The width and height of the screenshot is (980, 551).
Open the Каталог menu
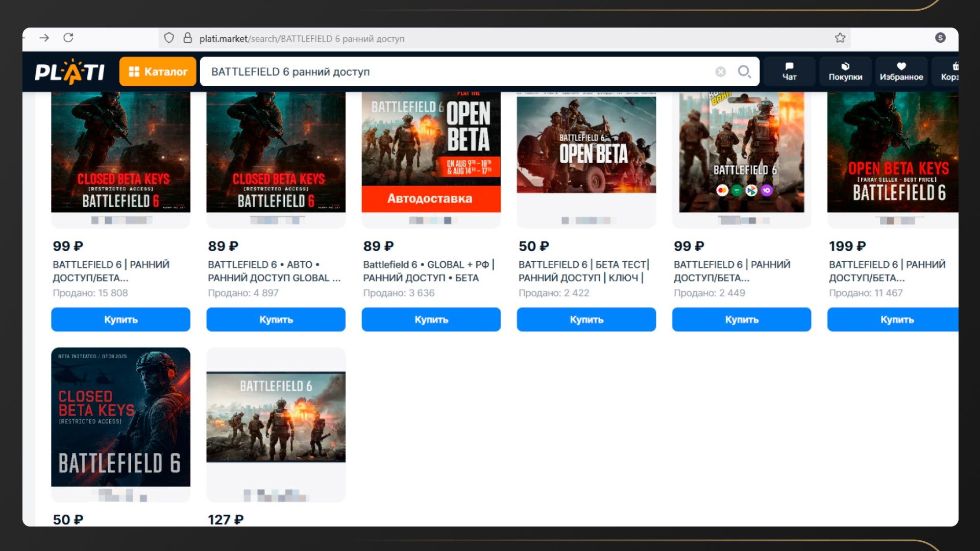click(158, 71)
